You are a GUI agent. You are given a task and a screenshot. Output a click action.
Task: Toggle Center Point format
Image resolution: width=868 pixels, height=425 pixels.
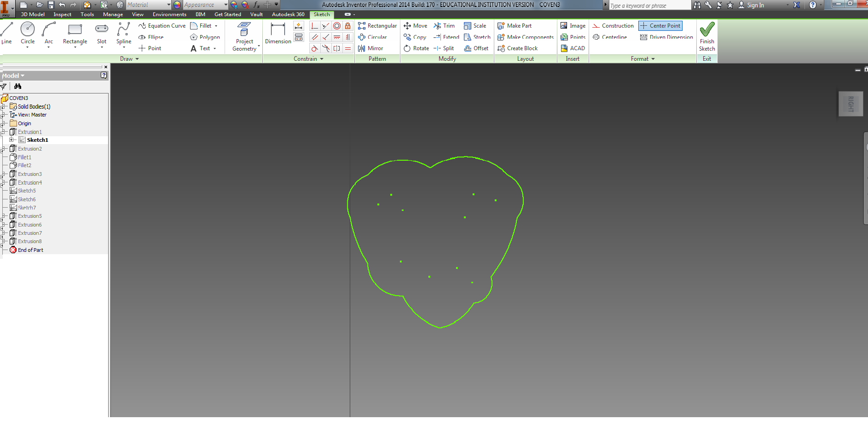pos(660,26)
